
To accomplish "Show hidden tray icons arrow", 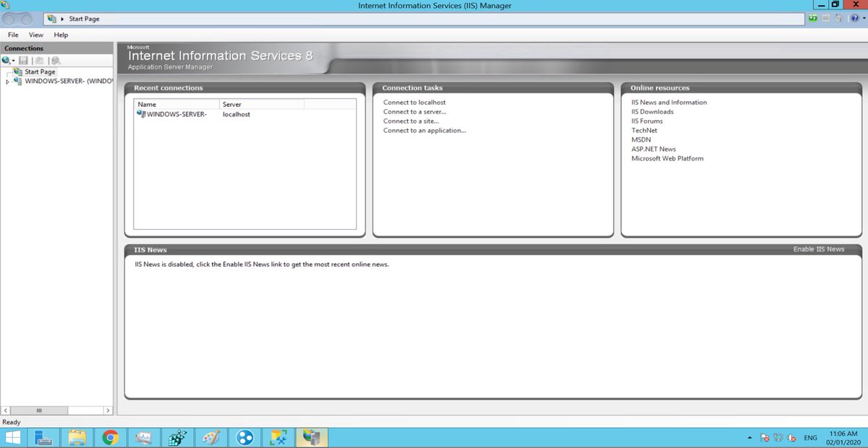I will [x=749, y=438].
